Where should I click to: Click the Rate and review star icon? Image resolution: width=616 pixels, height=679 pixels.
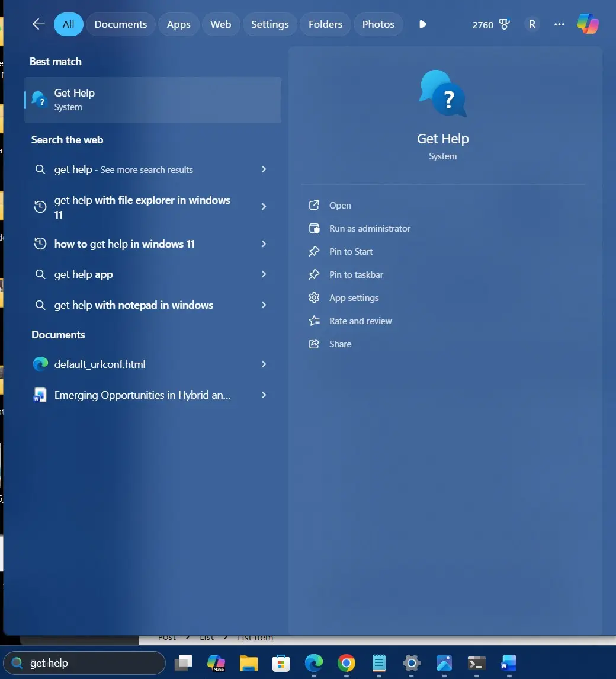(x=314, y=321)
